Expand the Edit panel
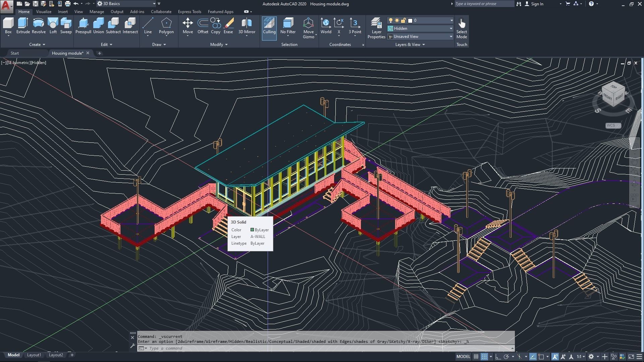 106,45
